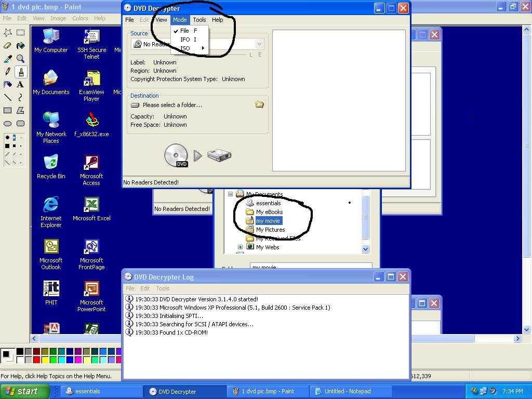The width and height of the screenshot is (532, 399).
Task: Check the File mode option
Action: coord(184,31)
